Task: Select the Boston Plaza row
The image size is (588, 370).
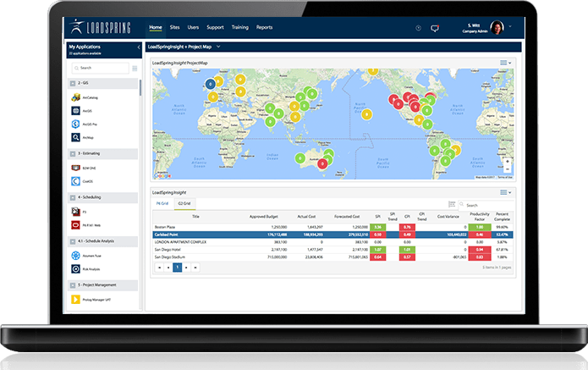Action: coord(332,227)
